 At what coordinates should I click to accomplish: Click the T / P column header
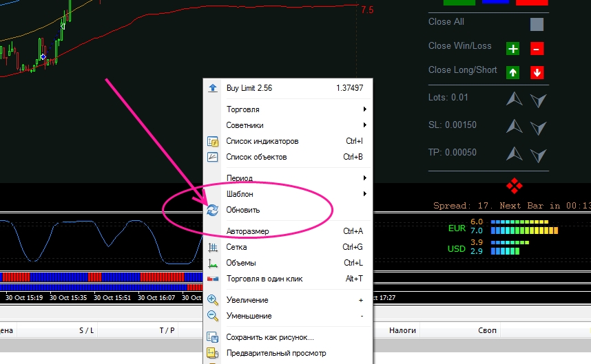(167, 330)
